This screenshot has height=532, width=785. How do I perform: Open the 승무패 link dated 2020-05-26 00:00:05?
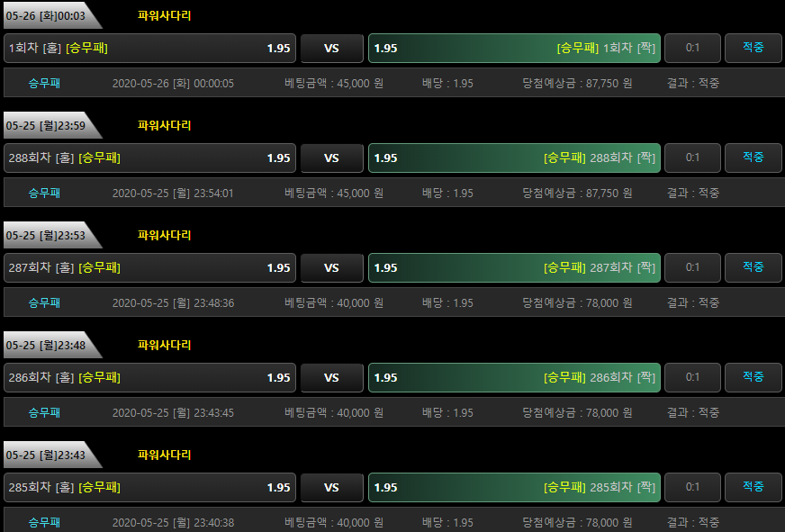pos(44,83)
